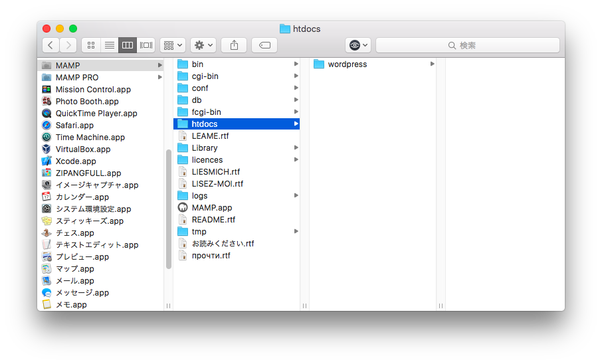
Task: Click the スティッキーズ.app icon
Action: 47,221
